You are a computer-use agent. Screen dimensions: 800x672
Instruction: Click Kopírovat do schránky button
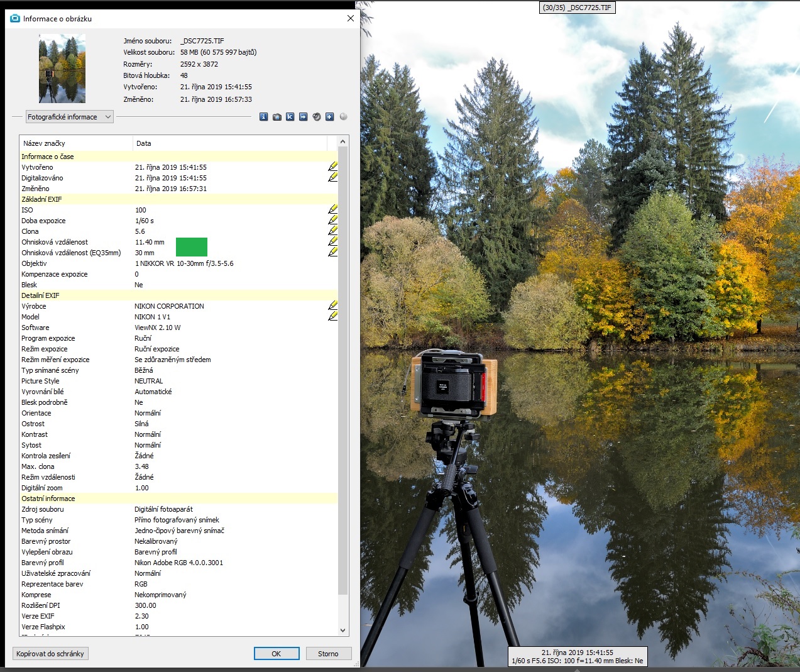[x=50, y=654]
